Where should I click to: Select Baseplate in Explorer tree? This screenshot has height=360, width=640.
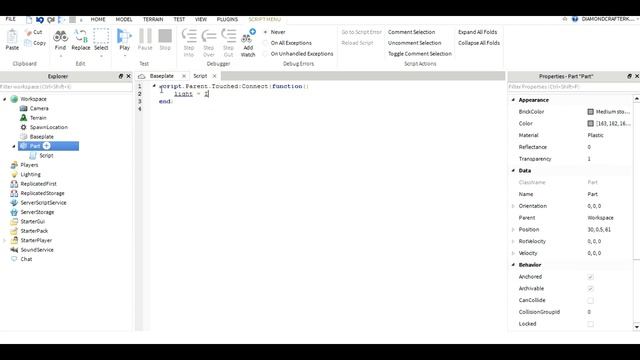click(42, 136)
